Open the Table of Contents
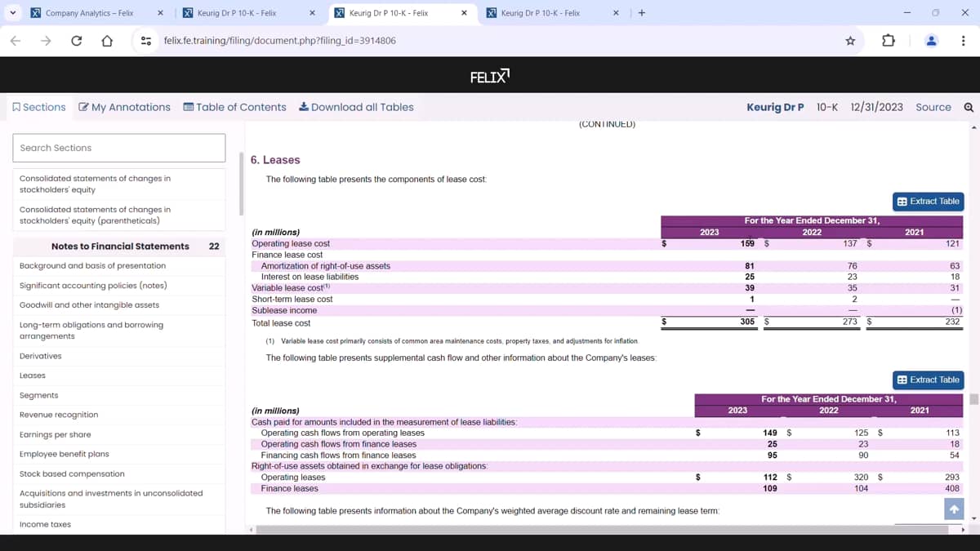The width and height of the screenshot is (980, 551). [x=235, y=107]
